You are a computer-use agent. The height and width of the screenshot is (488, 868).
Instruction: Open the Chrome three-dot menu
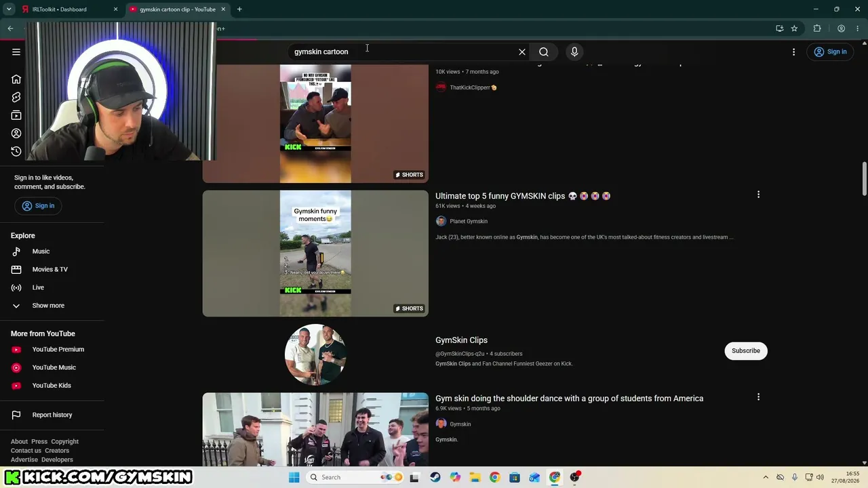pyautogui.click(x=858, y=28)
